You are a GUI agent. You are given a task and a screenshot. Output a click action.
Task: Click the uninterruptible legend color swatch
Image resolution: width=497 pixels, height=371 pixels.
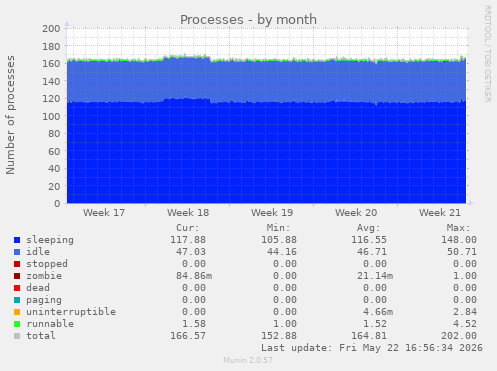point(17,312)
